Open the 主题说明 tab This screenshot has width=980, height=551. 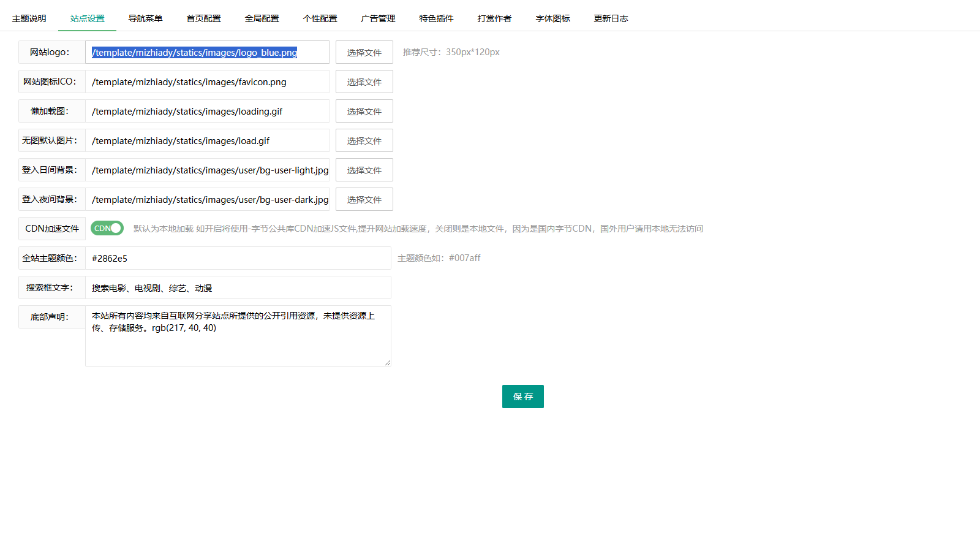click(x=29, y=18)
